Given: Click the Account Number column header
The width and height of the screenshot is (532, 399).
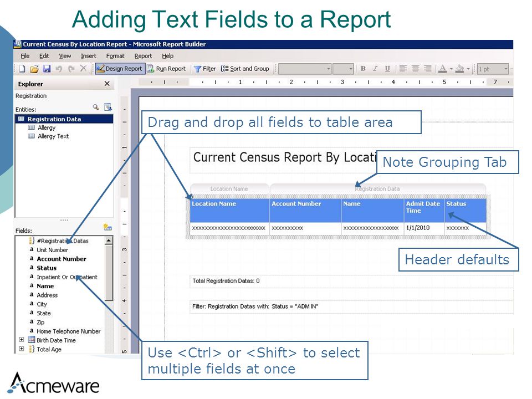Looking at the screenshot, I should point(305,211).
